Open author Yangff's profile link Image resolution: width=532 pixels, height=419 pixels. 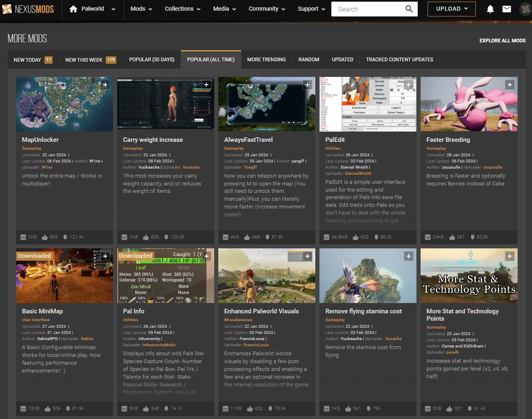tap(250, 167)
